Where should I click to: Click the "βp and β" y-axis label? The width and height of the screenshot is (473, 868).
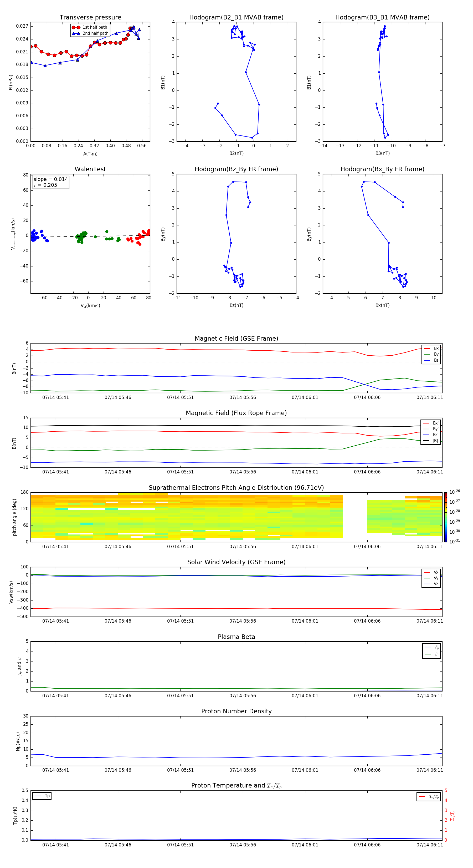[x=19, y=666]
